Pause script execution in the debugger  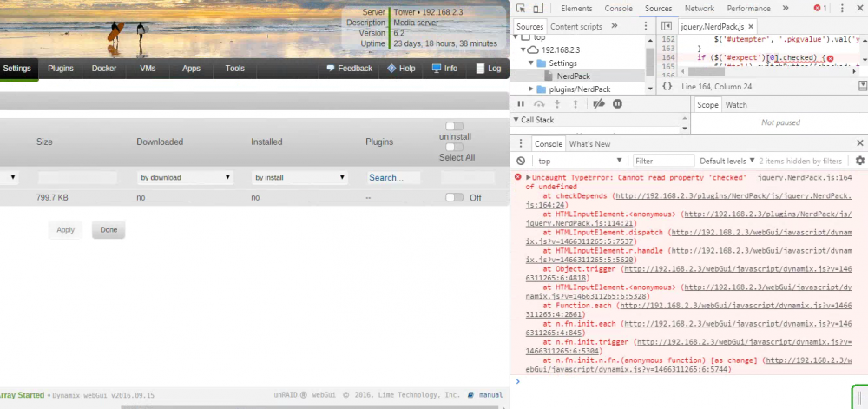click(x=520, y=104)
